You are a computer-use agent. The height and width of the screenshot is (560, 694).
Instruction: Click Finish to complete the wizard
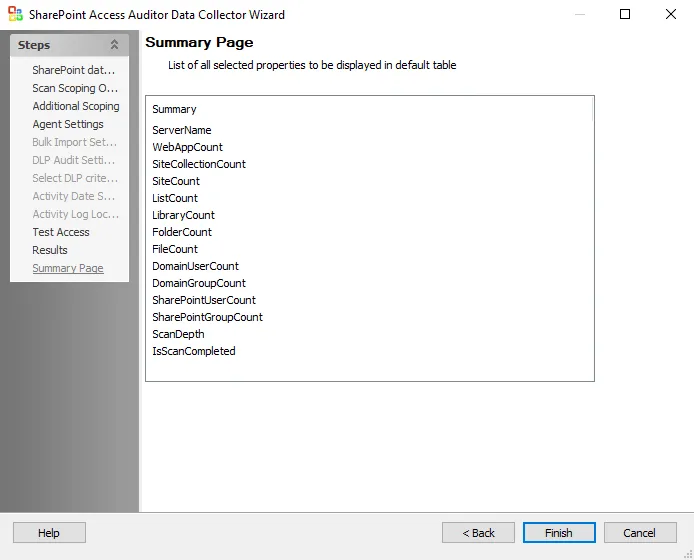click(x=559, y=533)
